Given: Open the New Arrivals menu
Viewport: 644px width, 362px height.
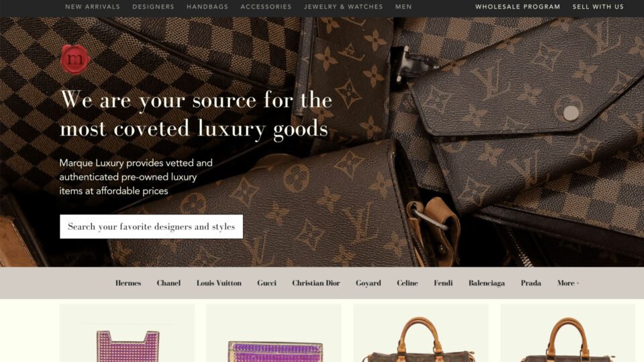Looking at the screenshot, I should 93,7.
